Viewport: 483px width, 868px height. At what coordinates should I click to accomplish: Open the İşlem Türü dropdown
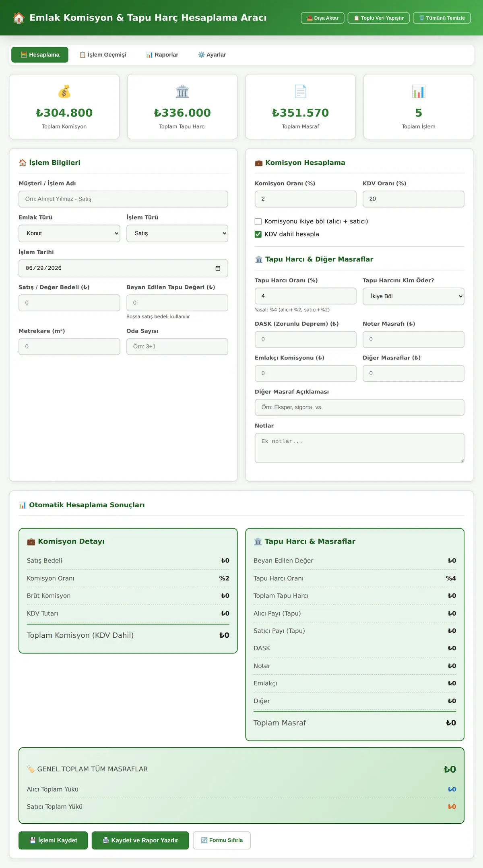pos(177,234)
